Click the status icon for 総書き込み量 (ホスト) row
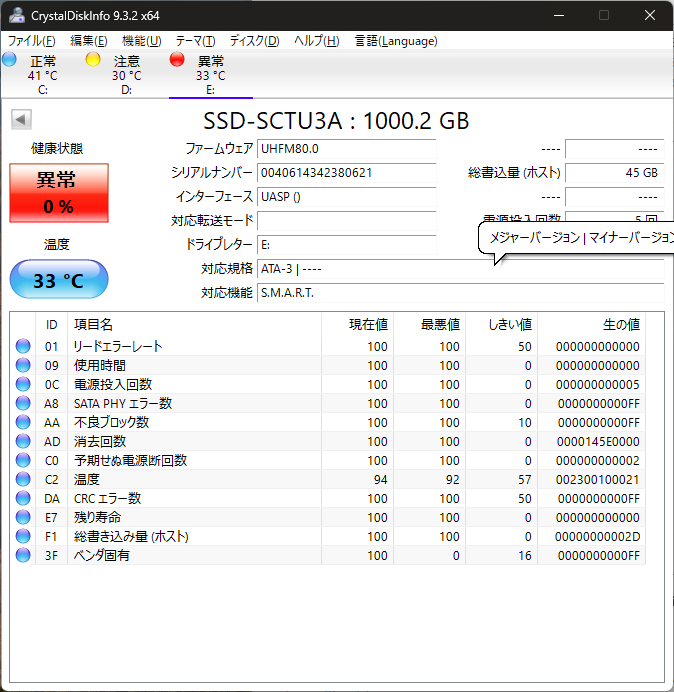The width and height of the screenshot is (674, 692). pos(23,536)
